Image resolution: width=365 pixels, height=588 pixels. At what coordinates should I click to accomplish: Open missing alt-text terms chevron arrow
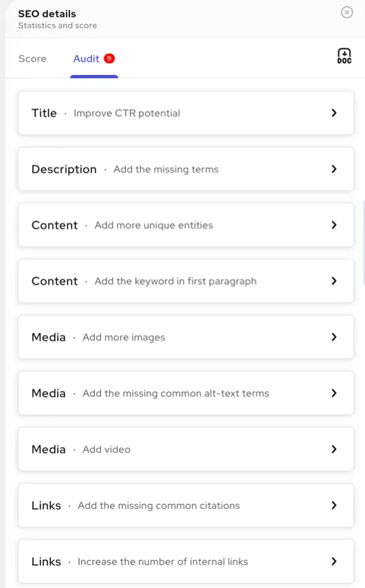334,393
